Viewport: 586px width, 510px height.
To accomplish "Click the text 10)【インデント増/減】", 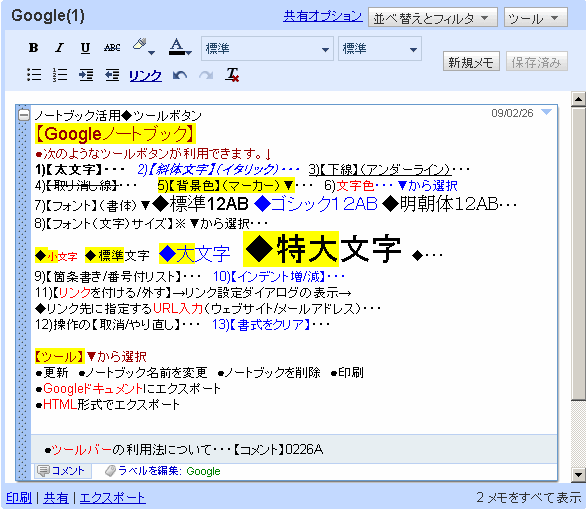I will pyautogui.click(x=269, y=276).
